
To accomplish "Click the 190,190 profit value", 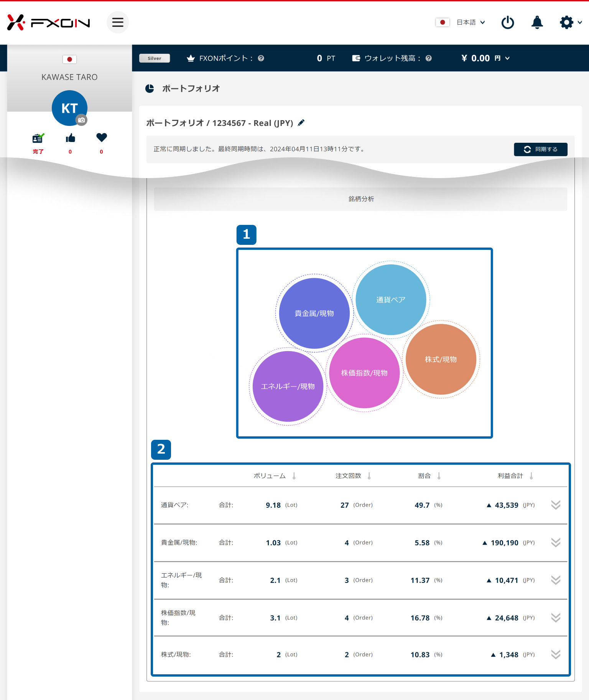I will point(504,543).
